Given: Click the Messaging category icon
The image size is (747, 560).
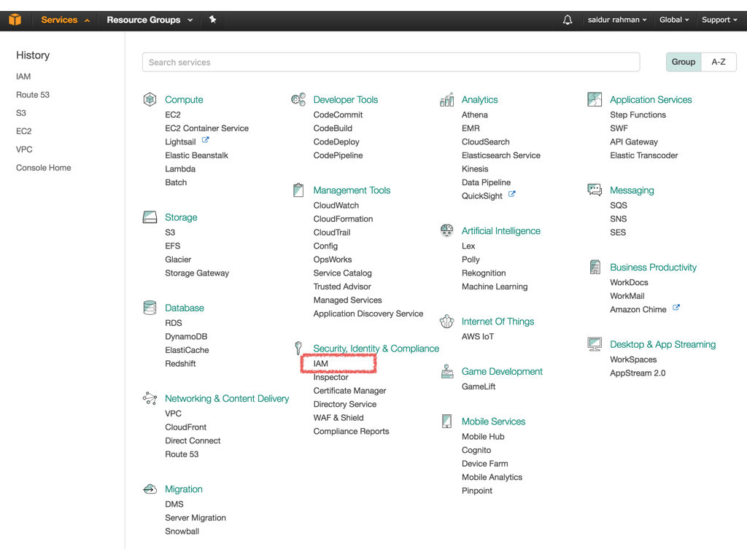Looking at the screenshot, I should tap(595, 189).
